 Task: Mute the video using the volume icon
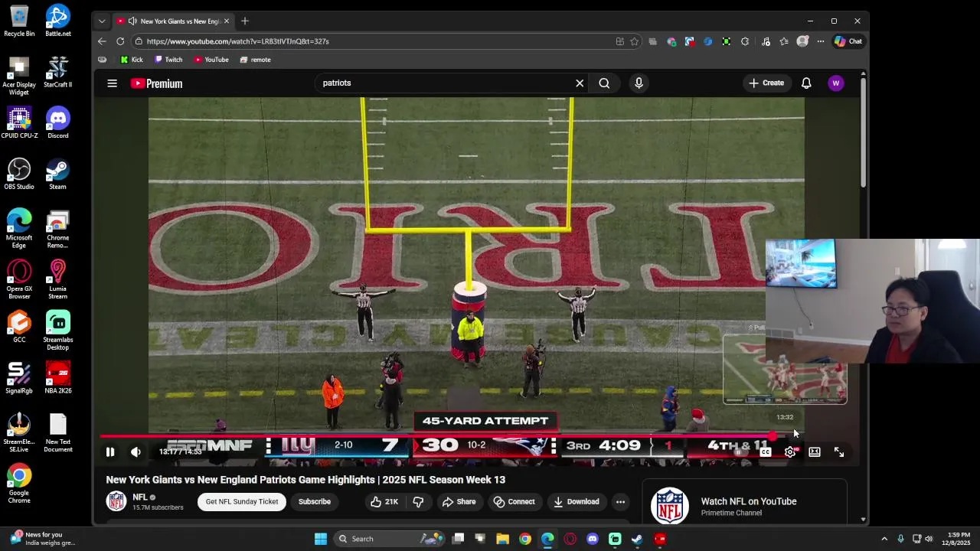click(136, 452)
